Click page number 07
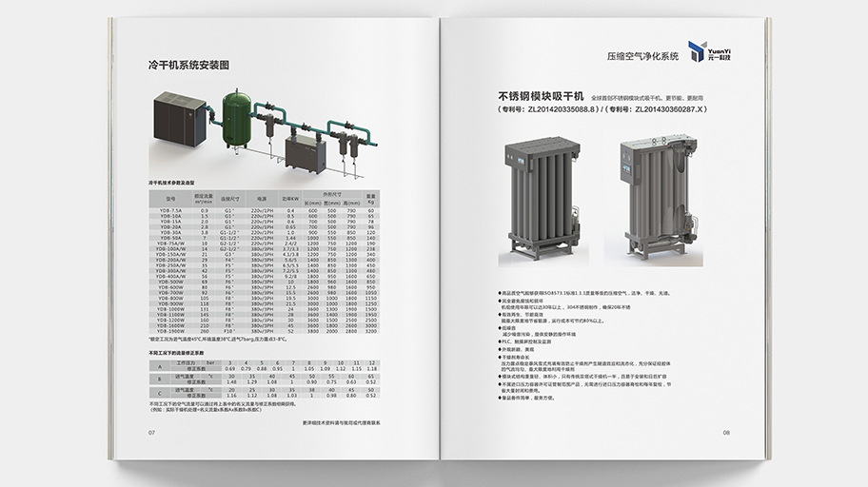This screenshot has height=487, width=868. coord(151,433)
